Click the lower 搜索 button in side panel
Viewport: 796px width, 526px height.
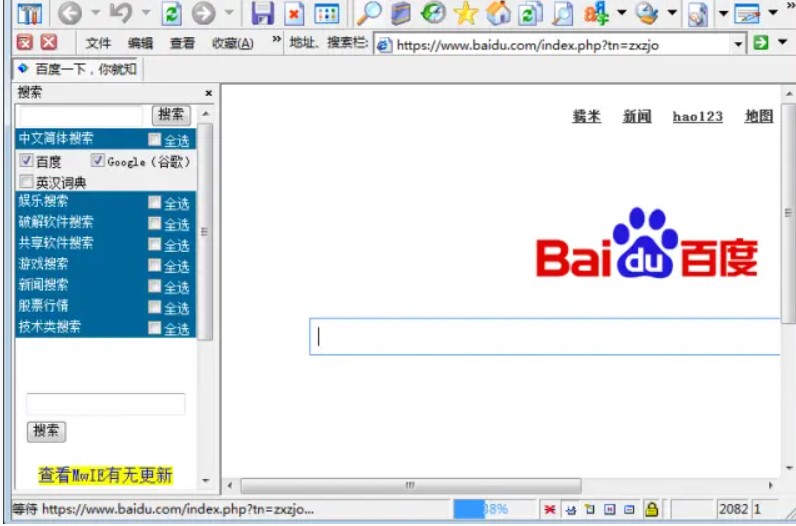pos(46,431)
